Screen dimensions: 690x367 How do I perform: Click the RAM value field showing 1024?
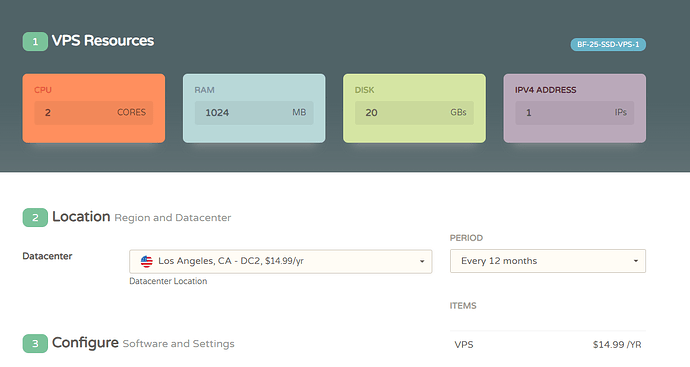pos(254,113)
